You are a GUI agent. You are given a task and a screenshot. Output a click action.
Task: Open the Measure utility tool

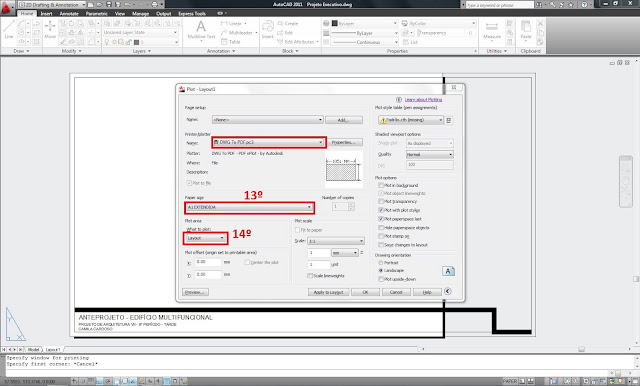492,29
